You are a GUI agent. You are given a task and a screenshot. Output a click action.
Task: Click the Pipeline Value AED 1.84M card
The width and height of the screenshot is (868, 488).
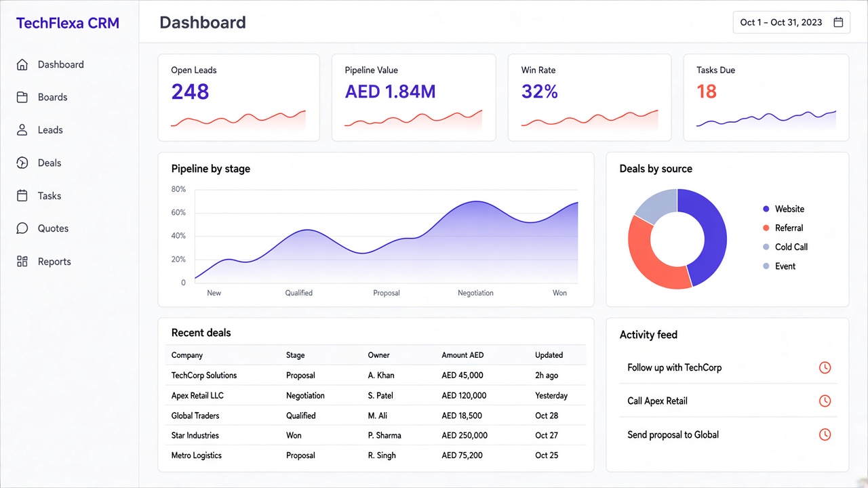[414, 98]
